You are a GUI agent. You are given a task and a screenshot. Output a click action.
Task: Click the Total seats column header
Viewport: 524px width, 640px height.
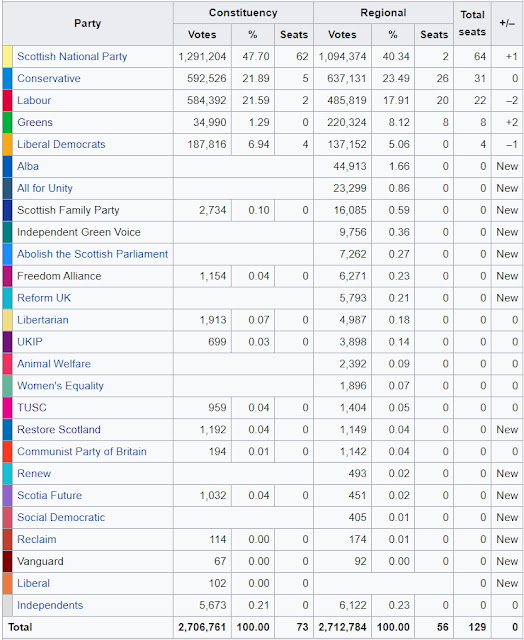pyautogui.click(x=472, y=23)
